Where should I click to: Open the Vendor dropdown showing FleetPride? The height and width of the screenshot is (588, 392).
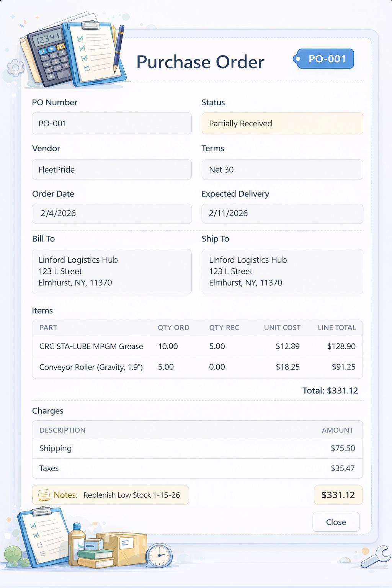pyautogui.click(x=111, y=170)
